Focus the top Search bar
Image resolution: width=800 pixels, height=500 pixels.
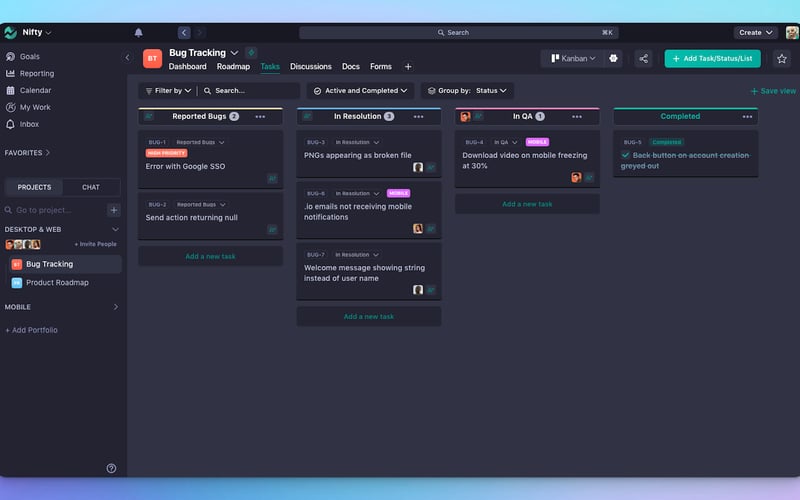459,33
